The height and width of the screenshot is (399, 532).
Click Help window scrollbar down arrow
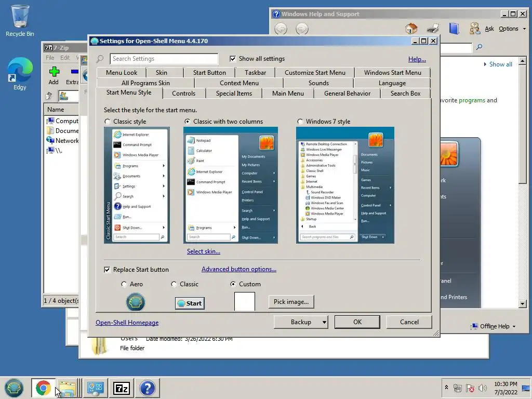(x=523, y=303)
